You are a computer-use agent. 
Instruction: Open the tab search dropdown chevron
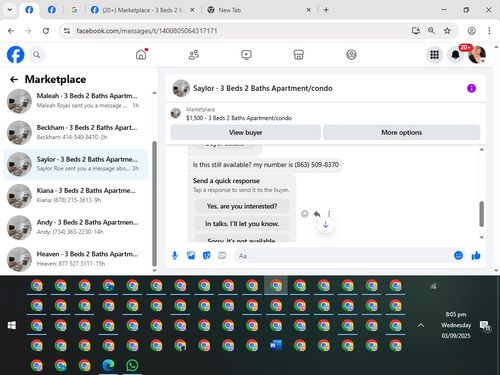coord(10,10)
